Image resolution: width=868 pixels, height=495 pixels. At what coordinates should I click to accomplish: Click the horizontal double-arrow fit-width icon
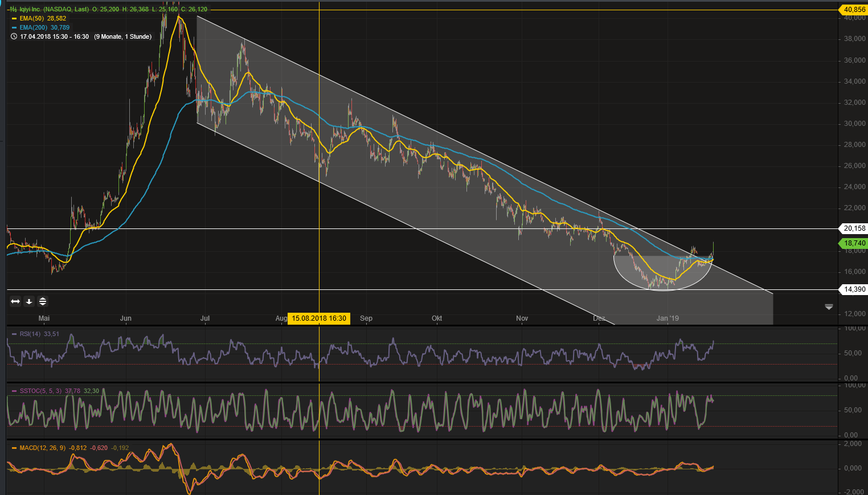click(15, 301)
